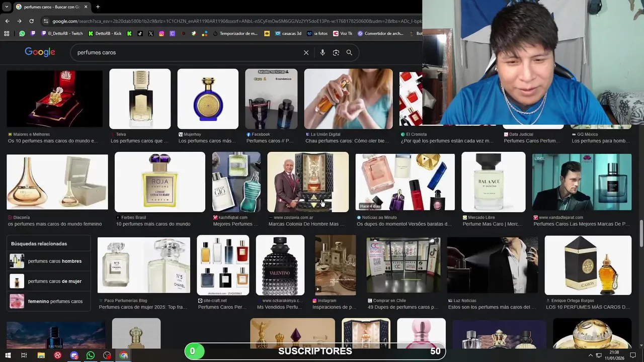The width and height of the screenshot is (644, 362).
Task: Close the perfumes caros tab
Action: tap(86, 7)
